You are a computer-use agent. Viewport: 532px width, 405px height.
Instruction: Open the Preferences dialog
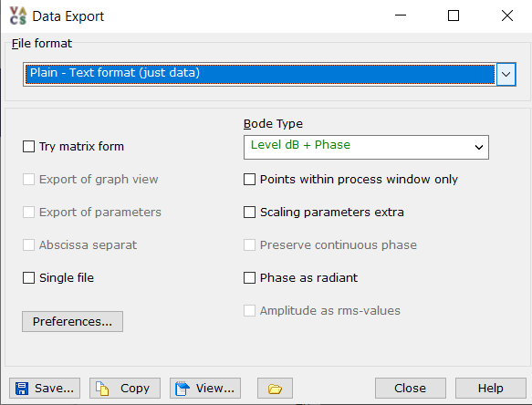[73, 322]
